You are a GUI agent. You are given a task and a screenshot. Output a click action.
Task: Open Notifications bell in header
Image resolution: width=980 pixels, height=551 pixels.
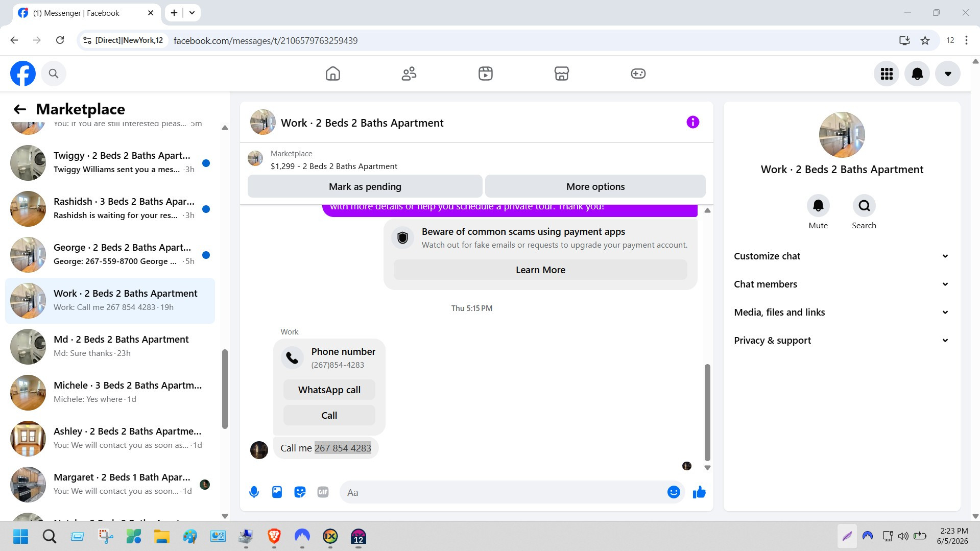point(917,74)
